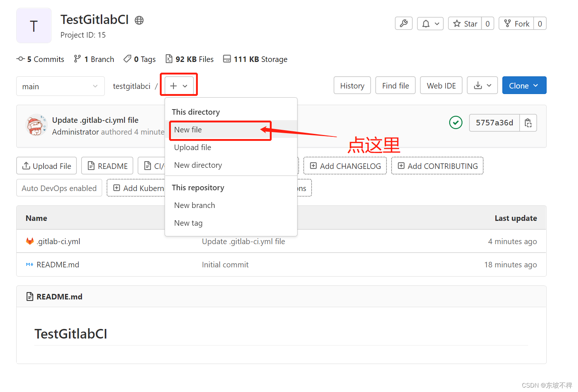Click the public visibility globe icon
This screenshot has height=392, width=578.
(x=139, y=20)
